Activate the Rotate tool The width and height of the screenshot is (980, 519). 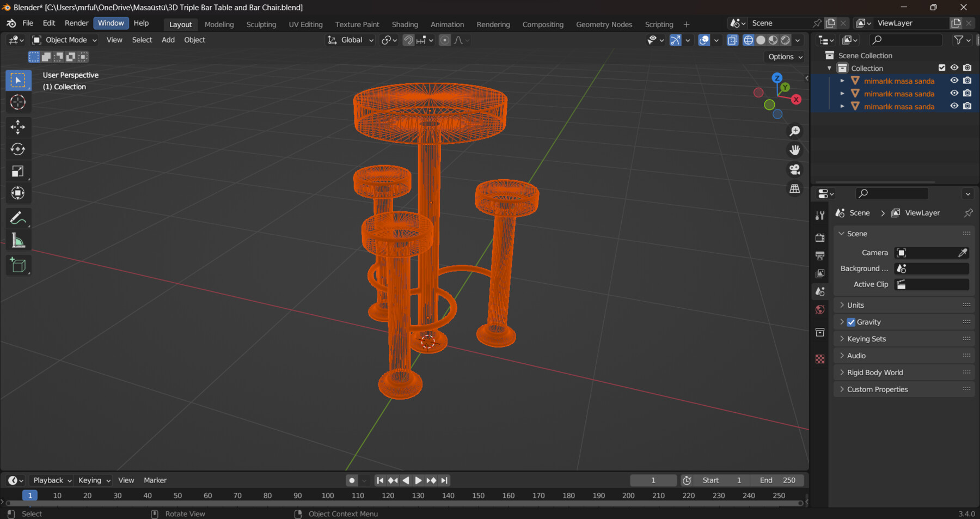(18, 149)
